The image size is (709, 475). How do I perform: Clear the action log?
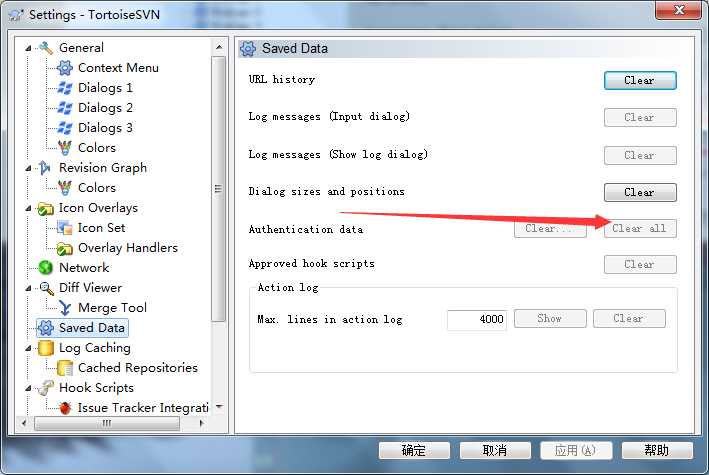[629, 319]
